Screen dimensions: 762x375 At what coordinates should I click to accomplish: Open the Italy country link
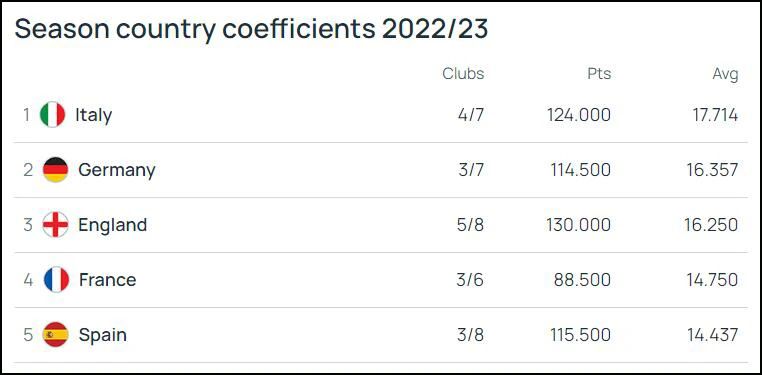point(93,116)
